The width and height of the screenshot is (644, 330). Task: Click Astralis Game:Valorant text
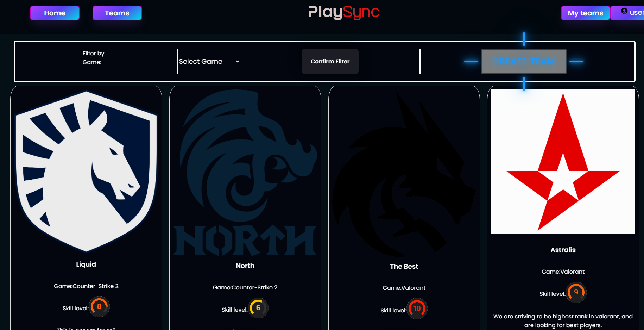tap(563, 272)
